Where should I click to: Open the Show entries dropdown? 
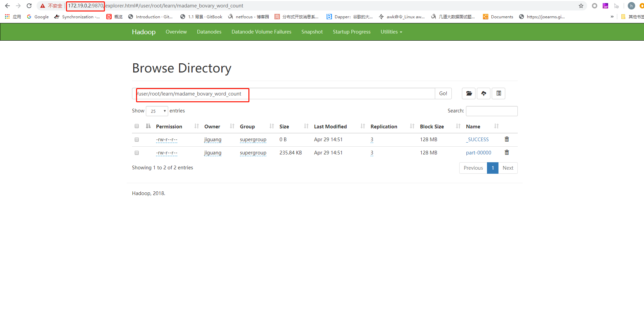pyautogui.click(x=157, y=111)
